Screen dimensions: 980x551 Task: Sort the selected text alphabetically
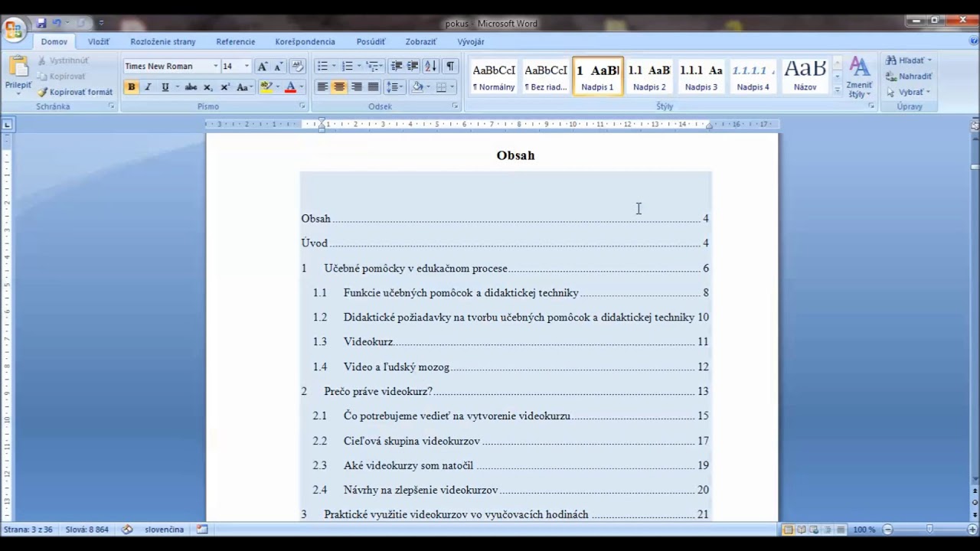pyautogui.click(x=430, y=67)
